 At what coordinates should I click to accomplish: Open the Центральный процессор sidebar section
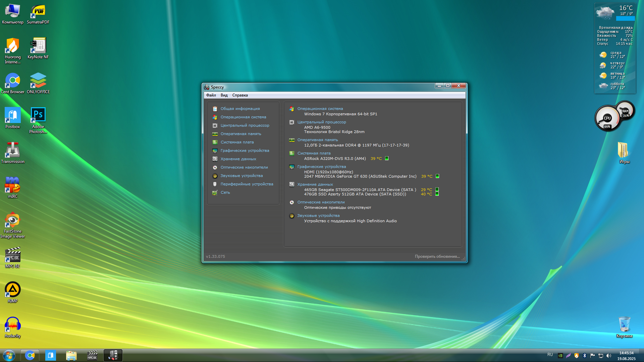click(x=245, y=125)
